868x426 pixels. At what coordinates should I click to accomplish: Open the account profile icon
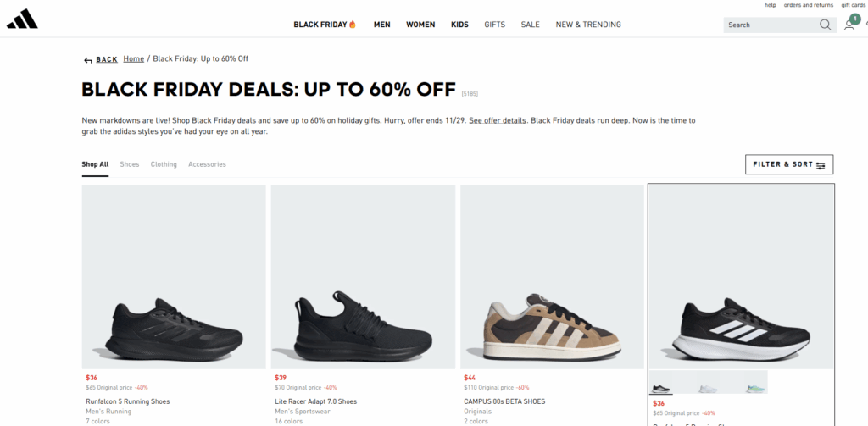point(849,25)
